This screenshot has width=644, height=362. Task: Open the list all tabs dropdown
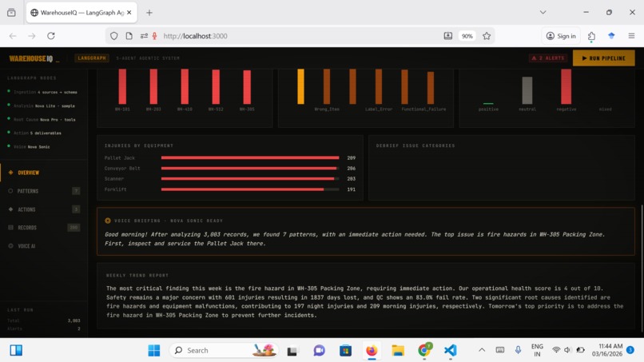[543, 12]
